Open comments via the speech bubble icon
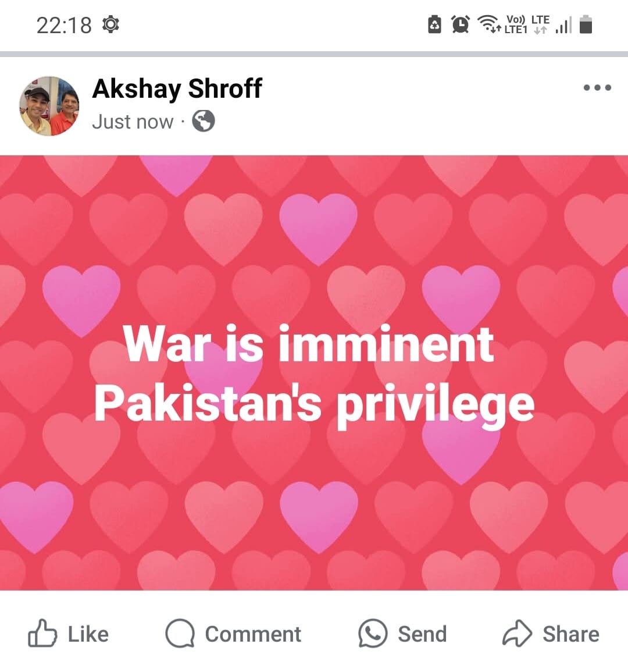 coord(180,634)
